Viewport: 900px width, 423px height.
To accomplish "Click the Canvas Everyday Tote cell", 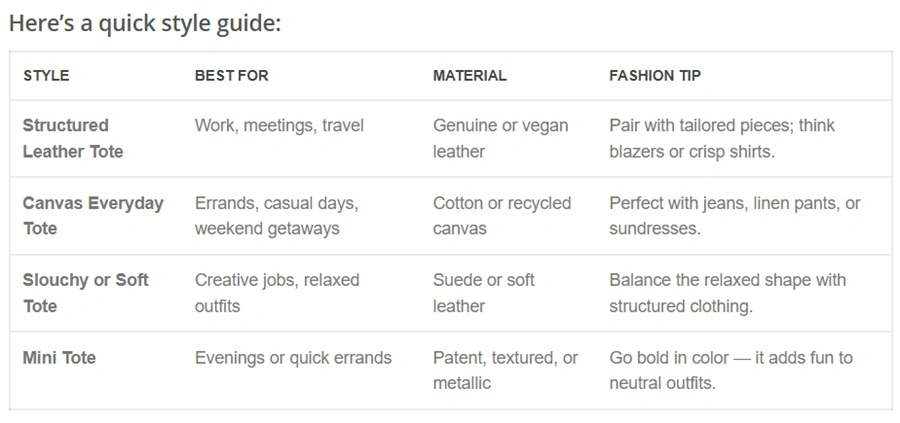I will pos(93,215).
